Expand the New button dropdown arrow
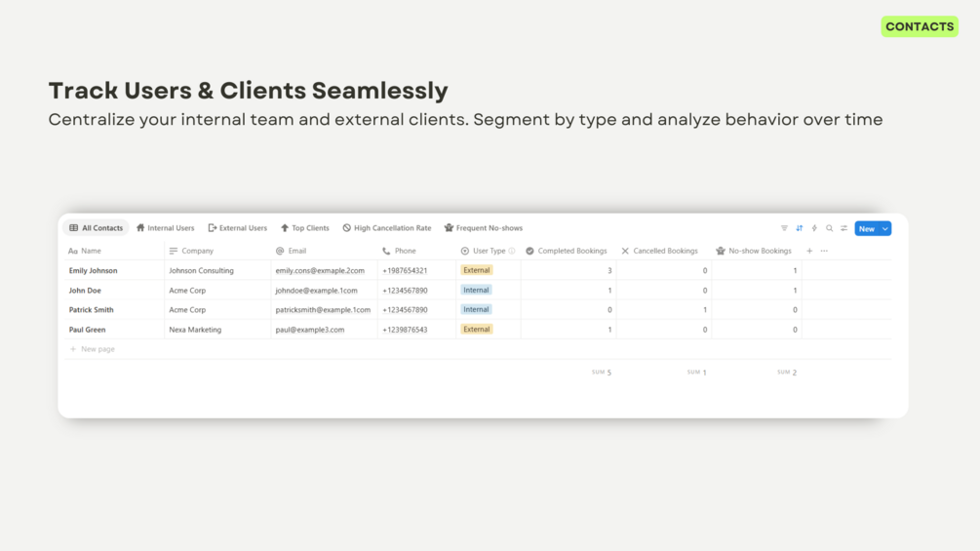This screenshot has height=551, width=980. (885, 228)
